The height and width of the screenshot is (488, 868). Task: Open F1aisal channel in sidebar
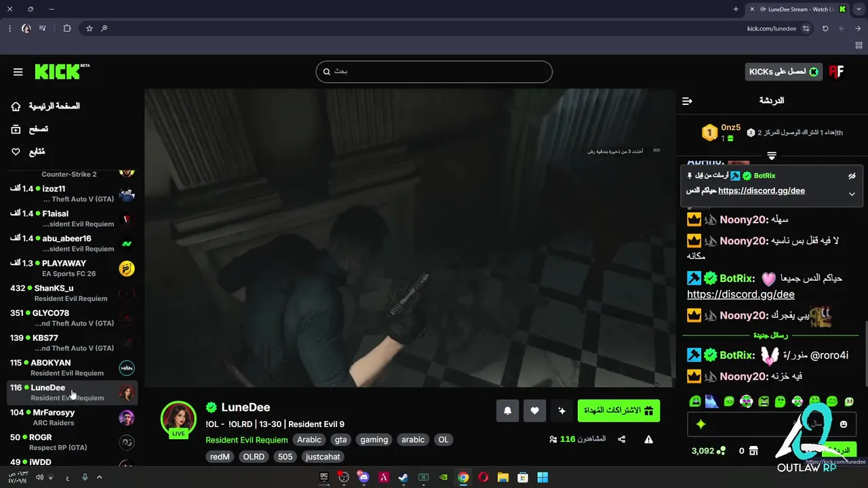coord(72,218)
